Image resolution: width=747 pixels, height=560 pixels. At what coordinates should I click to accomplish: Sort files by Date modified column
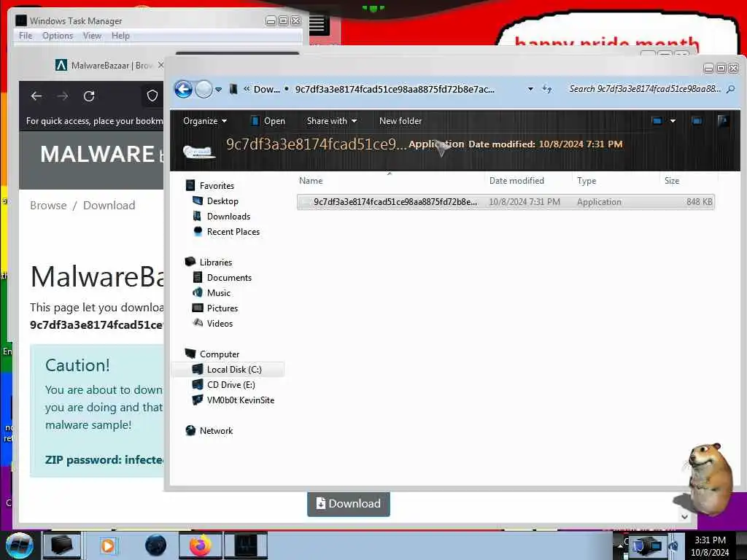pos(516,181)
